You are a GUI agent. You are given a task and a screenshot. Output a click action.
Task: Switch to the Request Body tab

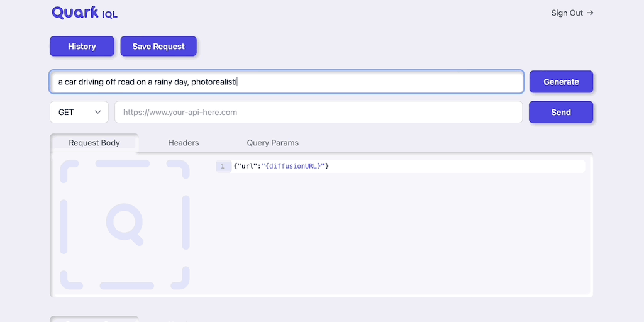pos(94,143)
